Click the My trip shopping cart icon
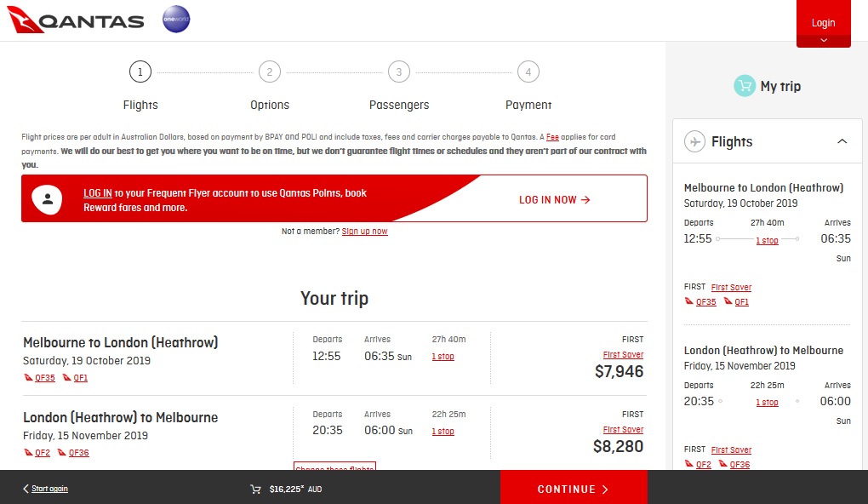 (745, 86)
